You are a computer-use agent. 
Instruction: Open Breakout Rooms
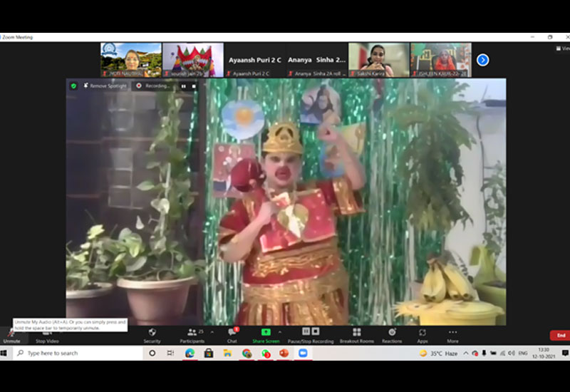pos(357,336)
